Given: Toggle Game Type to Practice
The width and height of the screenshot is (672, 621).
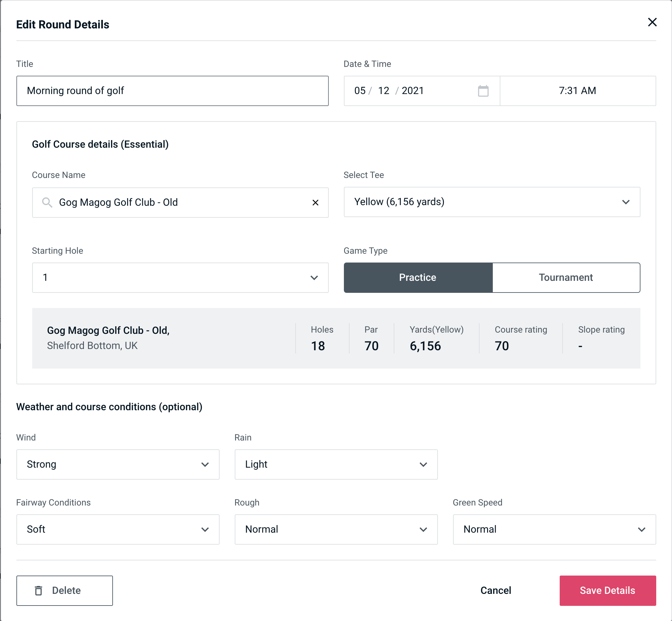Looking at the screenshot, I should (x=418, y=277).
